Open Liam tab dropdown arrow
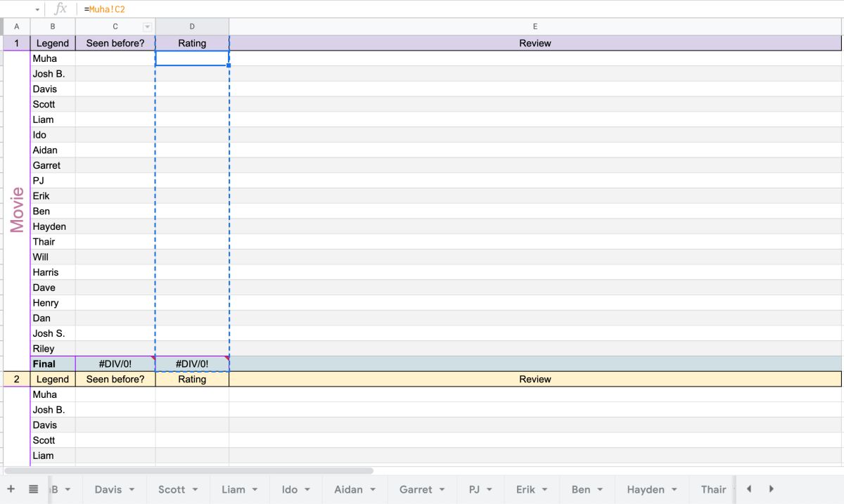Image resolution: width=844 pixels, height=504 pixels. pyautogui.click(x=255, y=489)
